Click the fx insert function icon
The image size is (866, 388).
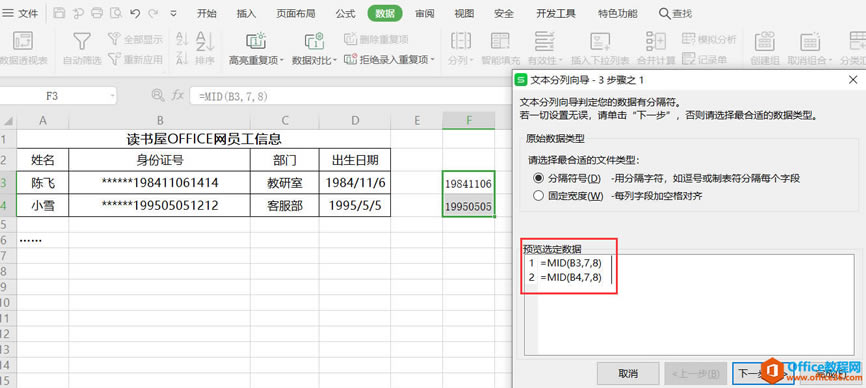coord(177,95)
